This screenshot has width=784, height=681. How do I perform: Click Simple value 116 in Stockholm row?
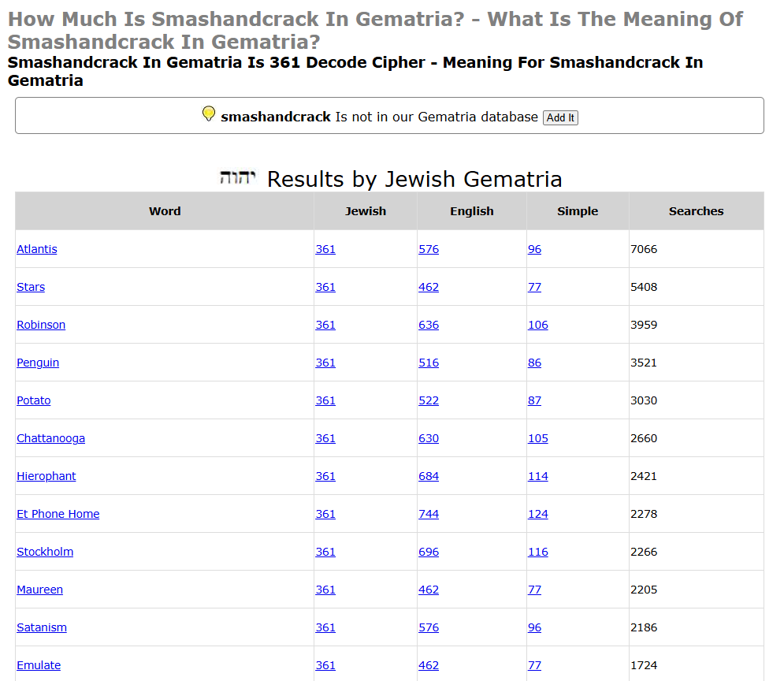pos(538,552)
